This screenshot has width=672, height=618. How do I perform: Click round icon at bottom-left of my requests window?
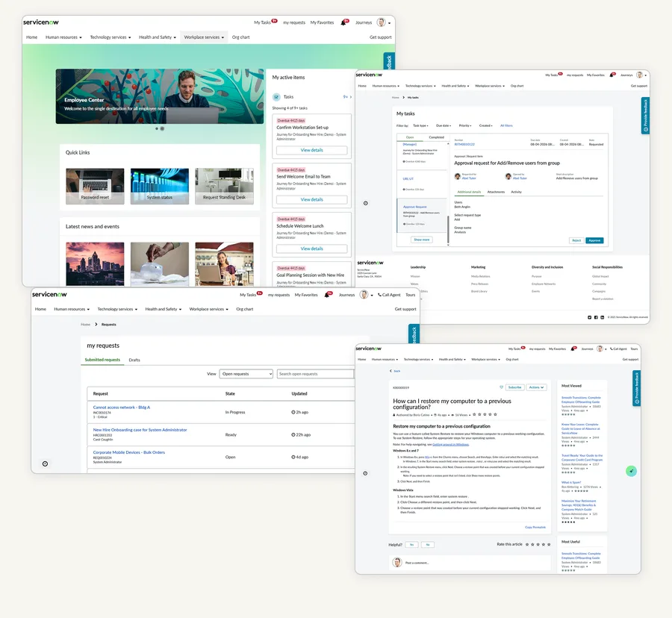point(45,463)
